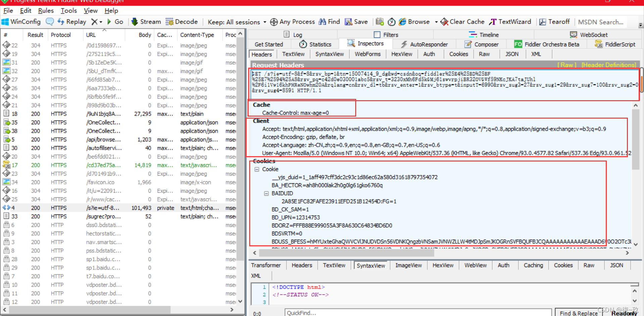Replay the selected session
The width and height of the screenshot is (644, 316).
[72, 22]
